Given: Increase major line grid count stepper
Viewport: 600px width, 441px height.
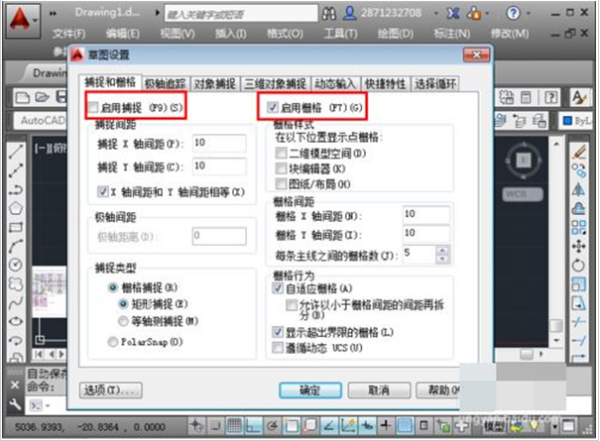Looking at the screenshot, I should pyautogui.click(x=442, y=251).
